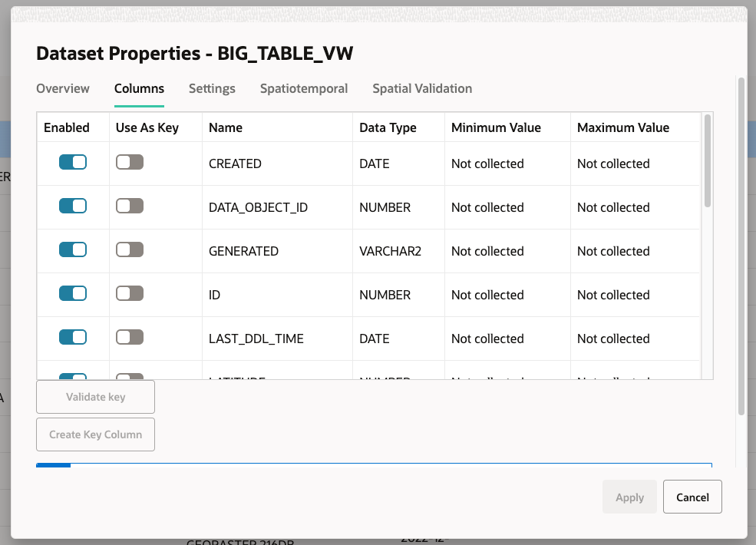Switch to the Settings tab

(x=212, y=89)
